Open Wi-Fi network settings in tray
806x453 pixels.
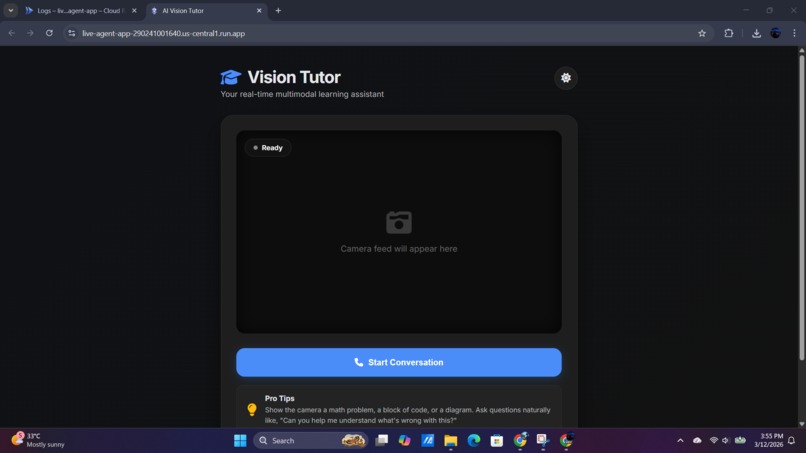[x=713, y=441]
